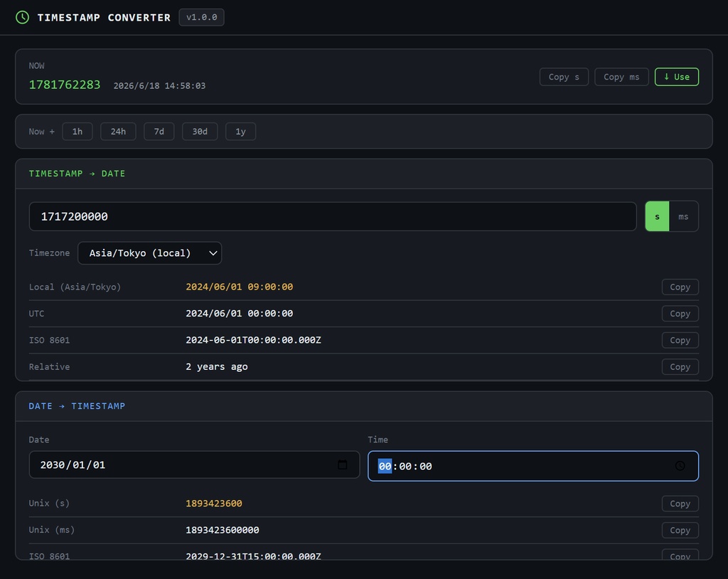Copy the Unix (ms) value 1893423600000
Viewport: 728px width, 579px height.
click(x=680, y=530)
